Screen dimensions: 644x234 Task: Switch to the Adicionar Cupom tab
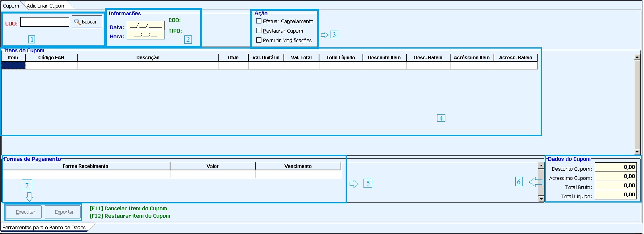click(x=46, y=6)
